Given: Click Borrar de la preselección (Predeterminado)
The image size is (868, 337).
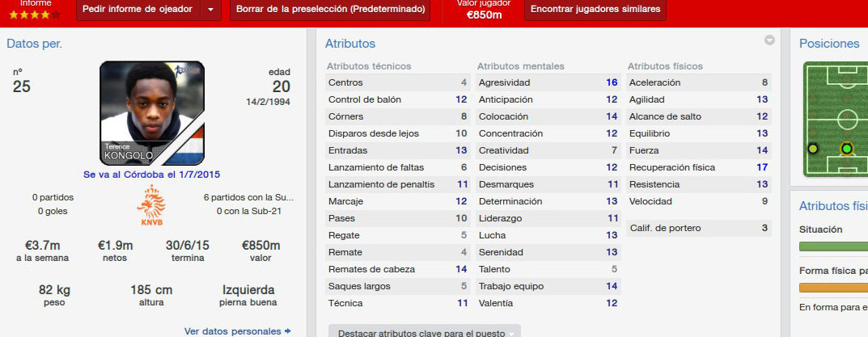Looking at the screenshot, I should coord(330,10).
